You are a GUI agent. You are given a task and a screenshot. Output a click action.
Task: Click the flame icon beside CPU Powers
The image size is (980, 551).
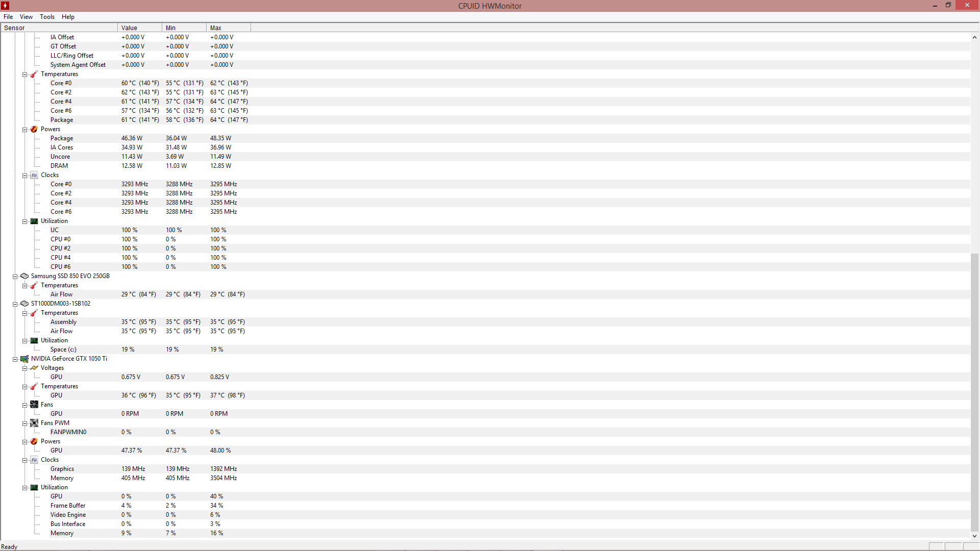[34, 129]
